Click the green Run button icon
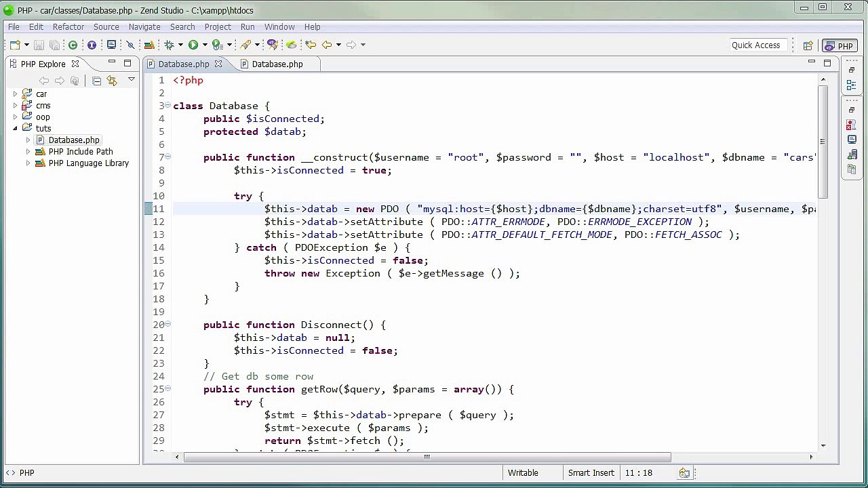 193,45
